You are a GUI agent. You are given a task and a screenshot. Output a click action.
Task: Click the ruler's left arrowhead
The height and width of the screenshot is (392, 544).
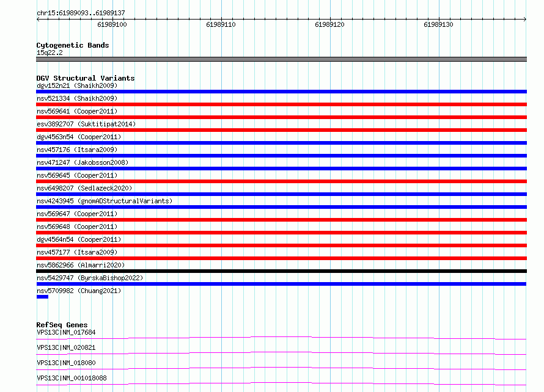point(38,19)
